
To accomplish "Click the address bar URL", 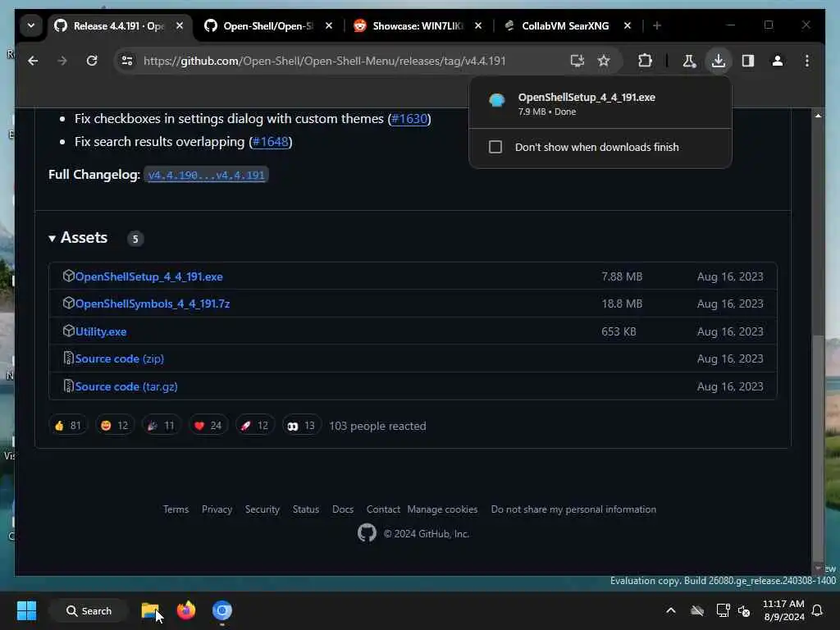I will (x=324, y=61).
